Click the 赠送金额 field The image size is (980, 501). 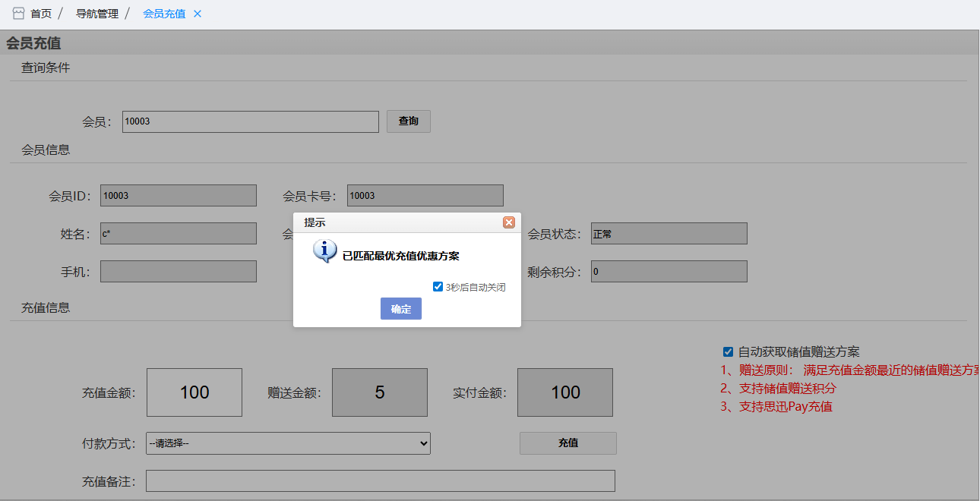(x=380, y=392)
